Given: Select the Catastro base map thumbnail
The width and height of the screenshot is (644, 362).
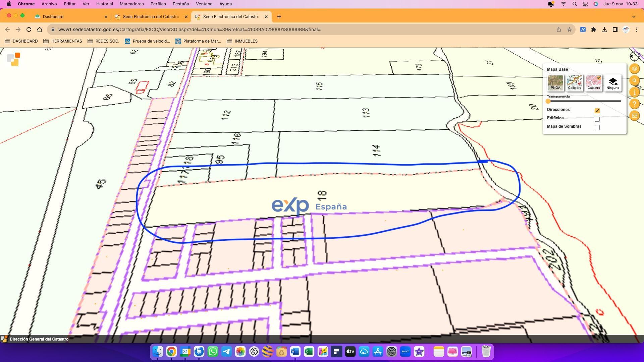Looking at the screenshot, I should (x=594, y=83).
